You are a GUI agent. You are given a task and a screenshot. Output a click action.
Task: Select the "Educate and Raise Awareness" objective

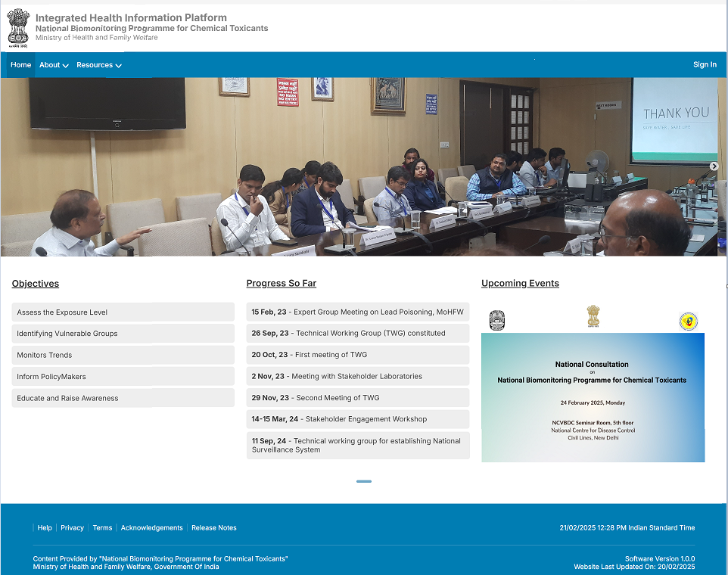coord(123,397)
